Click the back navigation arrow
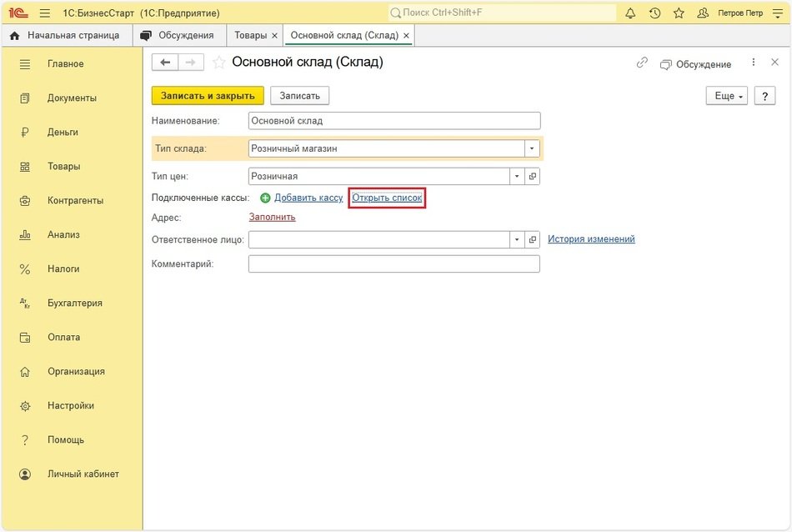 (x=165, y=63)
